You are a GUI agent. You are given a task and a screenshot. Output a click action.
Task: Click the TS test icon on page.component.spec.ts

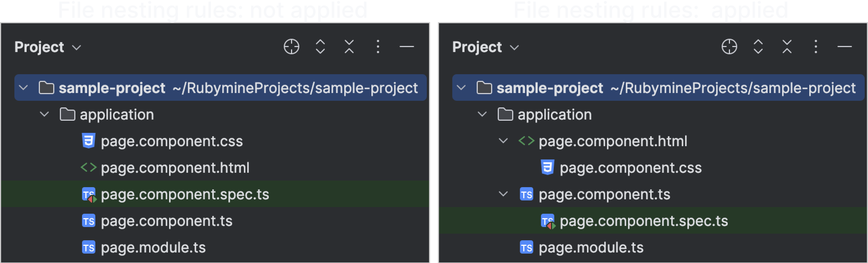tap(89, 194)
